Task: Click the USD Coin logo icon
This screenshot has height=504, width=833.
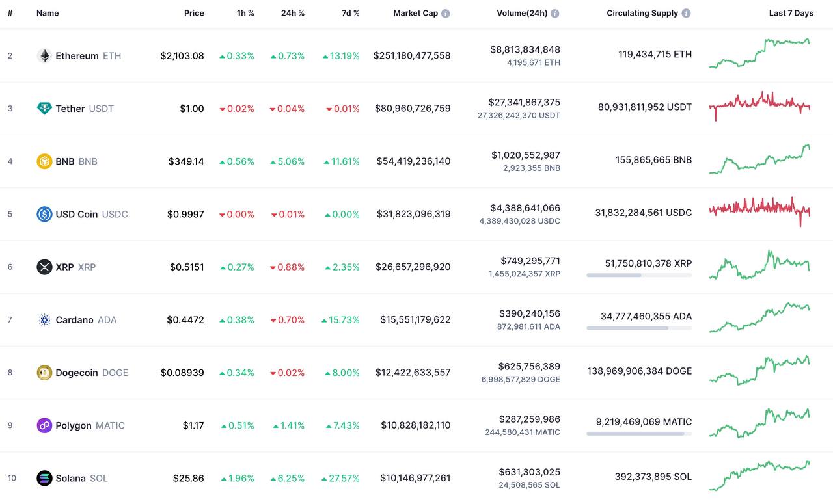Action: (x=44, y=214)
